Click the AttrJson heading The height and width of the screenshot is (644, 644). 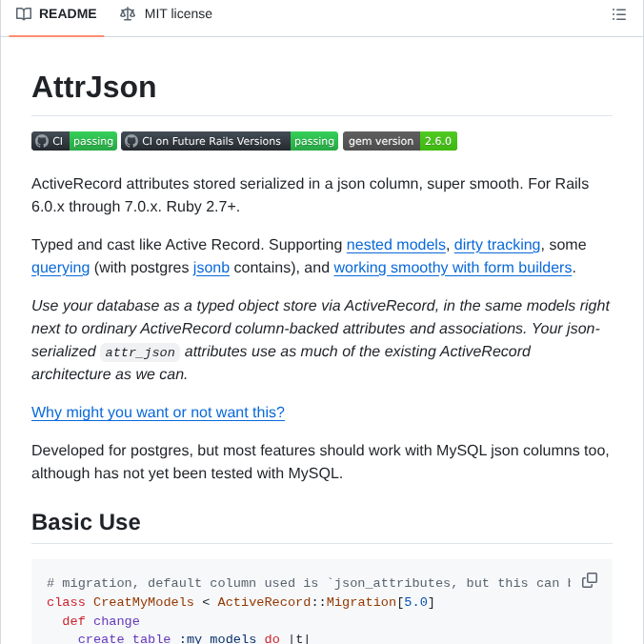[94, 87]
